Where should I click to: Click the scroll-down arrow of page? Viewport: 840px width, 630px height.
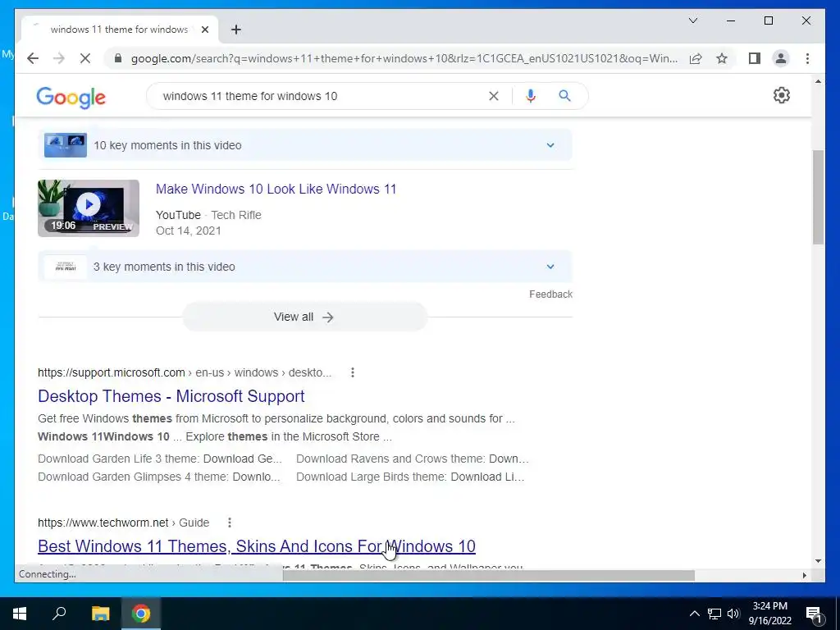818,561
